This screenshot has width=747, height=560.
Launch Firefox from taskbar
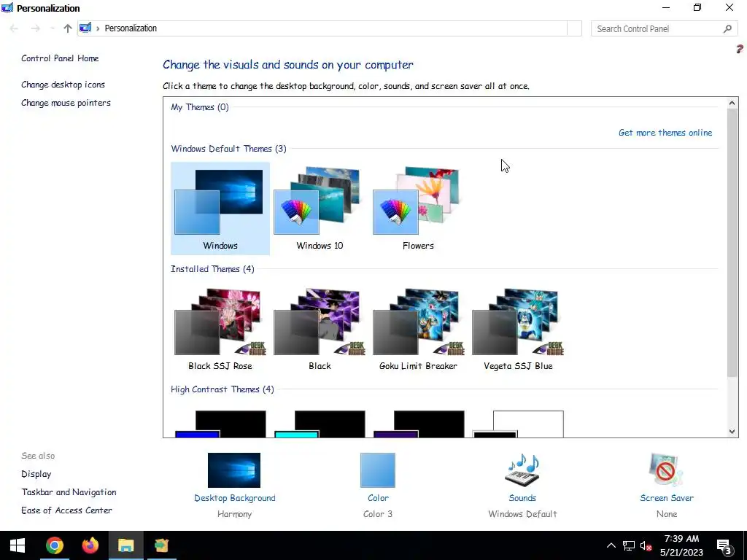pos(90,545)
